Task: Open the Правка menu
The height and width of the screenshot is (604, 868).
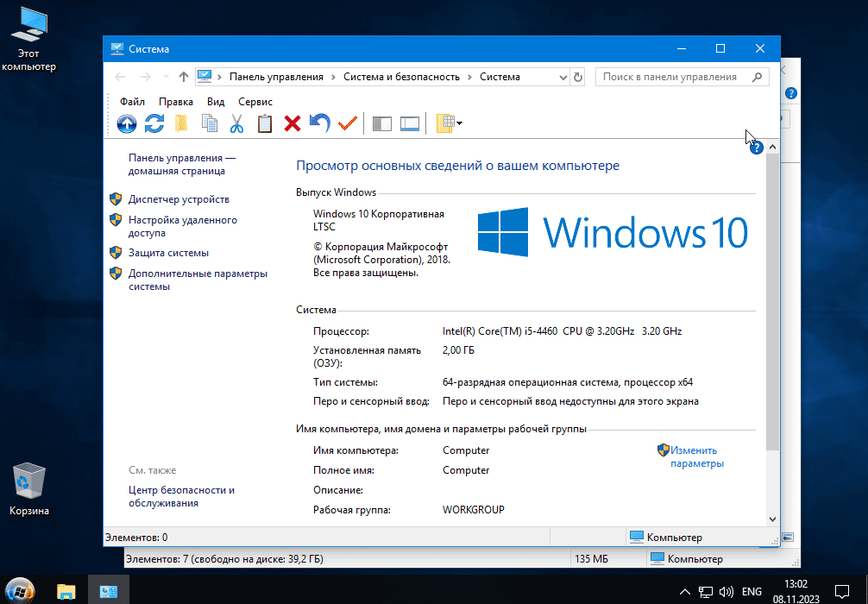Action: point(175,102)
